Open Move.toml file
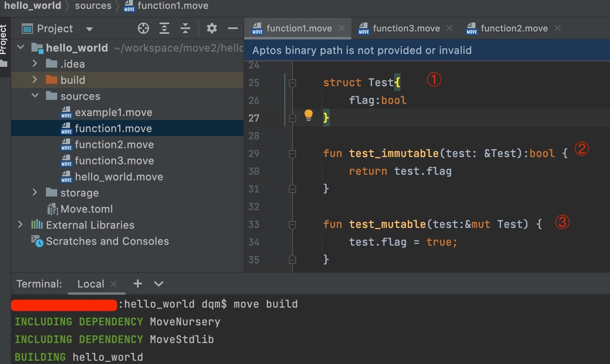 pyautogui.click(x=87, y=209)
